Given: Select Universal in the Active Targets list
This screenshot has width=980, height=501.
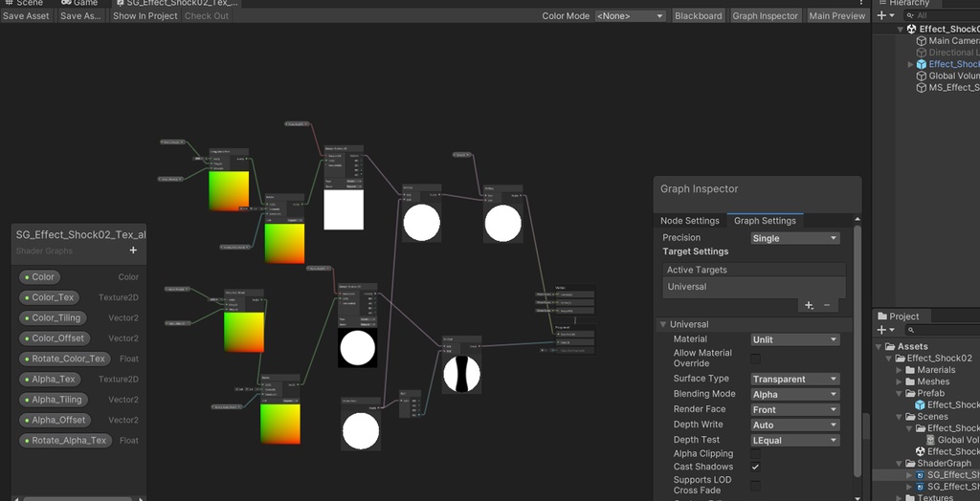Looking at the screenshot, I should [x=754, y=287].
